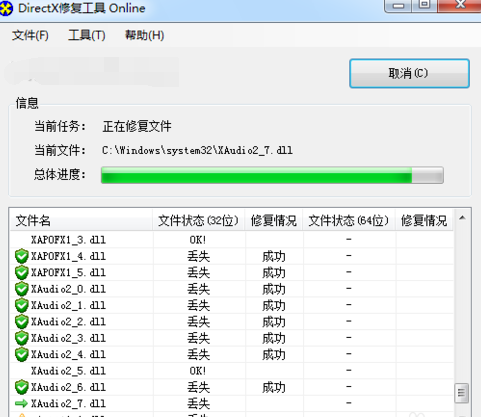This screenshot has height=417, width=481.
Task: Select the XAudio2_7.dll file name
Action: [68, 403]
